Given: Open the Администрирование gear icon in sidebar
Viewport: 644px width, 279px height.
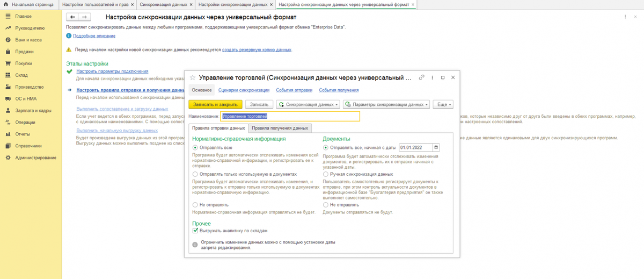Looking at the screenshot, I should [x=8, y=158].
